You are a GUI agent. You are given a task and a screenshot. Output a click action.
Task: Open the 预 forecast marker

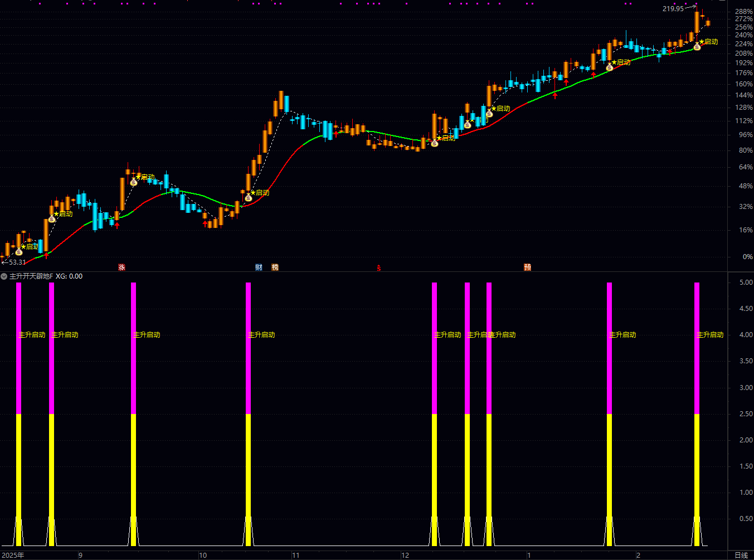(x=527, y=267)
